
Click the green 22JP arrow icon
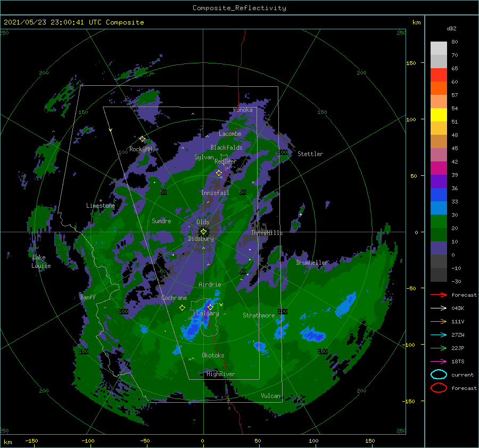click(439, 348)
